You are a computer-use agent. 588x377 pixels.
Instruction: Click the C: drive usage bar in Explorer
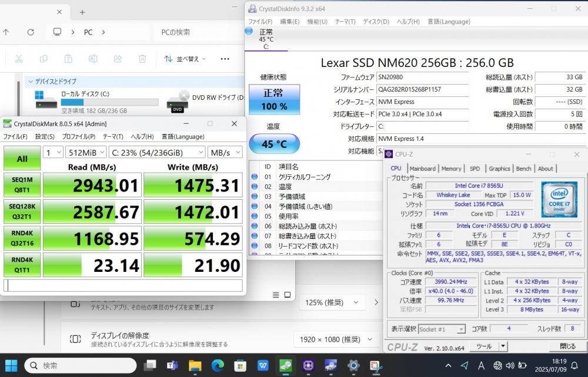(109, 102)
